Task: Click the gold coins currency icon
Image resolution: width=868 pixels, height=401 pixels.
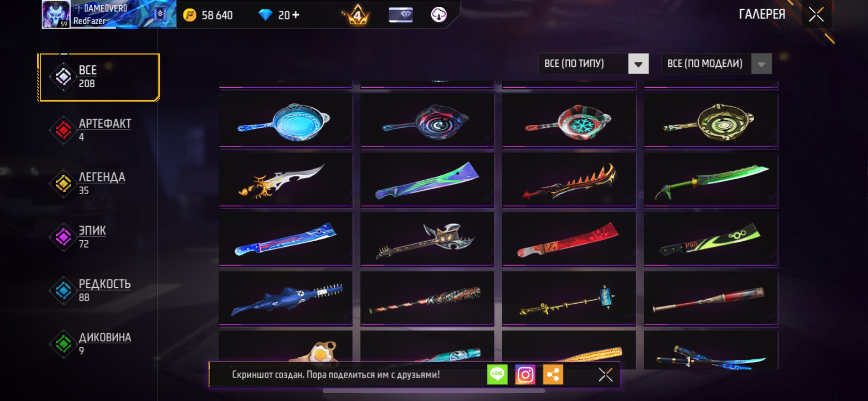Action: click(189, 15)
